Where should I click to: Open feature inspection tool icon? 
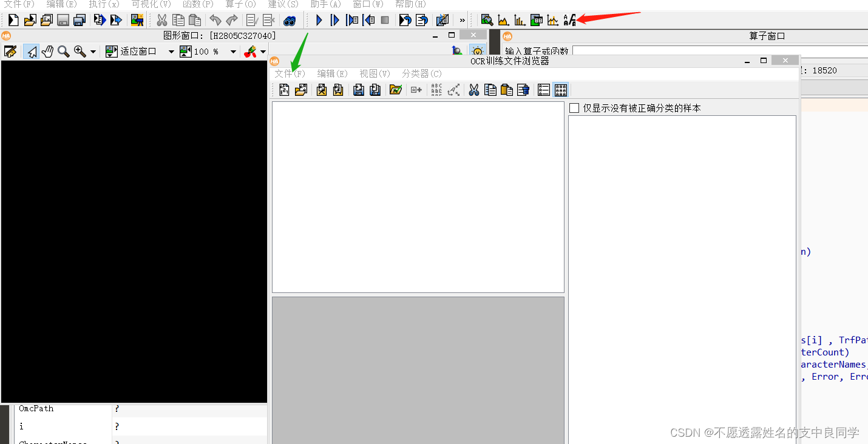536,20
